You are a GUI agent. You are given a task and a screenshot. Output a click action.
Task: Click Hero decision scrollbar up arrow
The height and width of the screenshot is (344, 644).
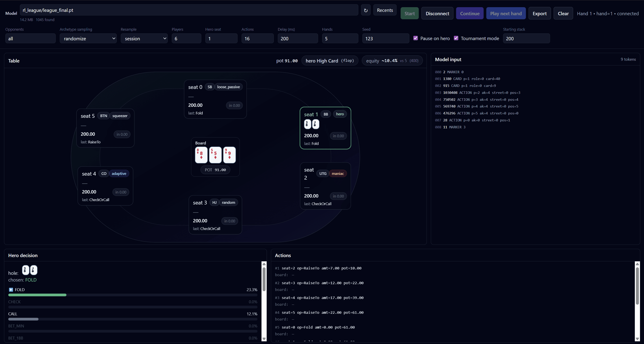coord(264,264)
